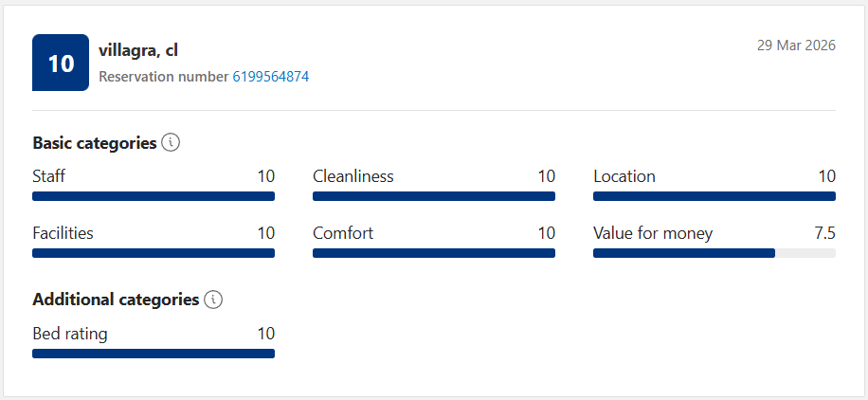Click the Facilities rating bar
This screenshot has width=868, height=400.
pyautogui.click(x=154, y=253)
